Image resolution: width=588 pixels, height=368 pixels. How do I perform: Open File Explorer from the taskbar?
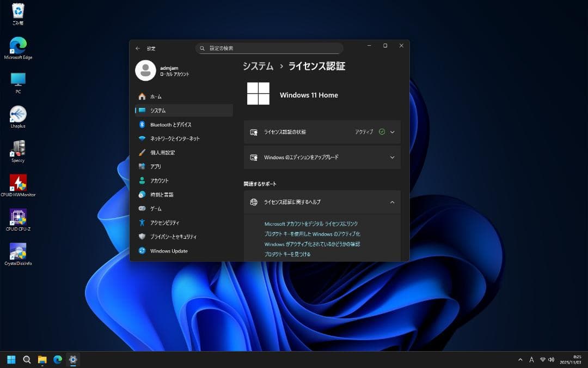pos(41,359)
